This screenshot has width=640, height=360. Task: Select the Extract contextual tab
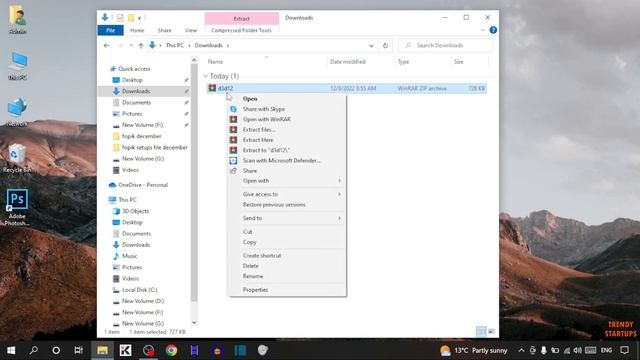242,18
